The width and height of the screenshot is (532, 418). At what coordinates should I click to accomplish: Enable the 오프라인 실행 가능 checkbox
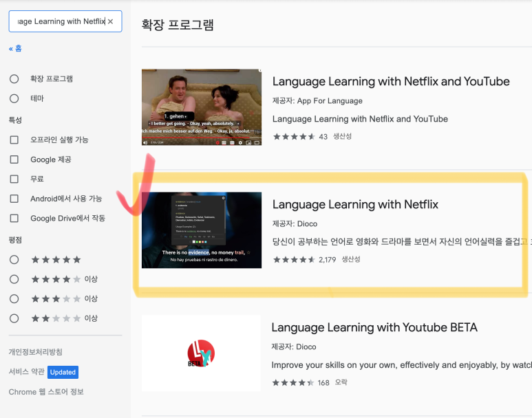point(14,140)
